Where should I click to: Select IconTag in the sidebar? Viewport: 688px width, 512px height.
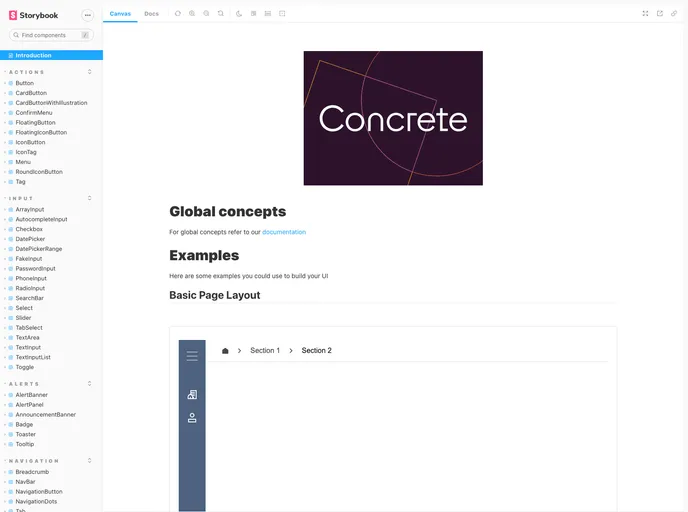(x=26, y=152)
